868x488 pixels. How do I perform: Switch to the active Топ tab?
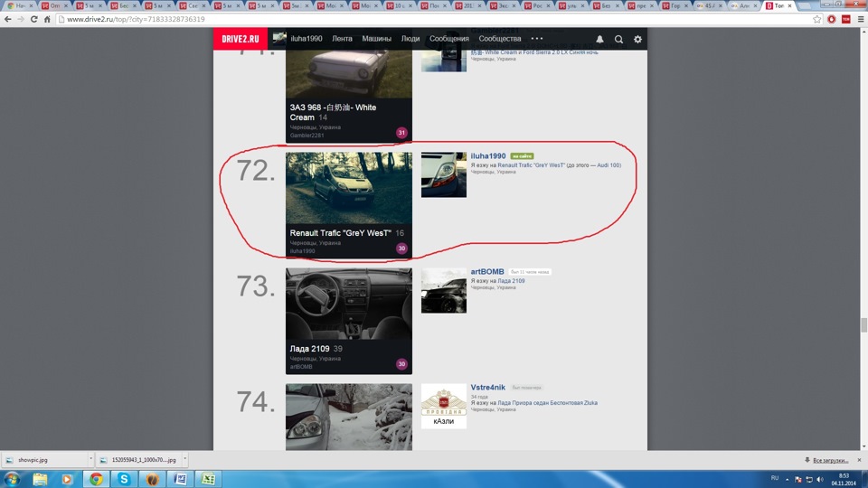[778, 5]
